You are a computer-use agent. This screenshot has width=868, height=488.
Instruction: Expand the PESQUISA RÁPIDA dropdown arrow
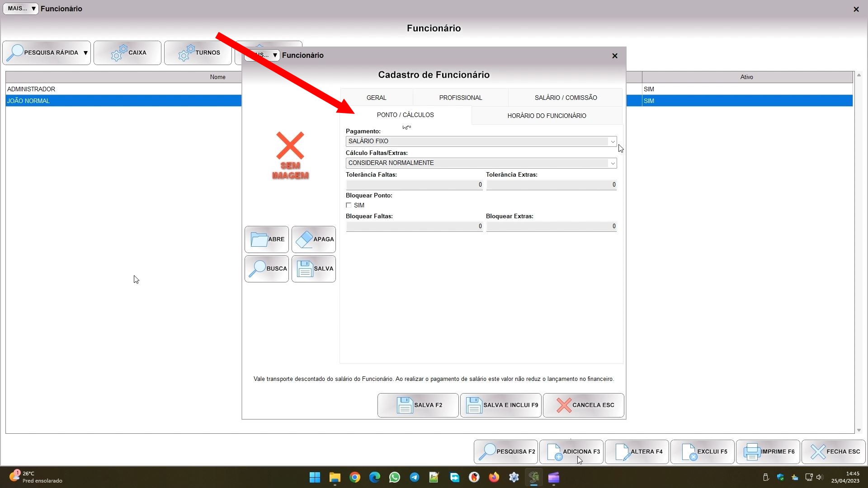(85, 53)
